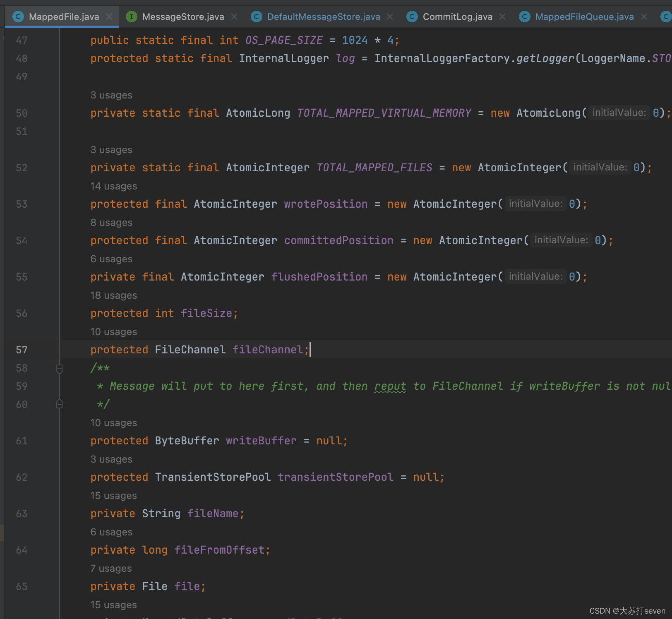
Task: Click the TOTAL_MAPPED_FILES field name
Action: tap(374, 168)
